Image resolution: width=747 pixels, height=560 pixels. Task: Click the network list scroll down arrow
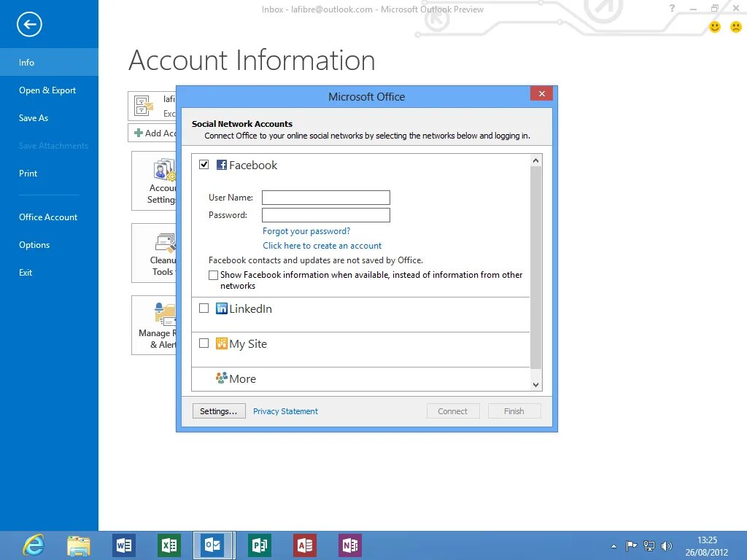[x=536, y=385]
